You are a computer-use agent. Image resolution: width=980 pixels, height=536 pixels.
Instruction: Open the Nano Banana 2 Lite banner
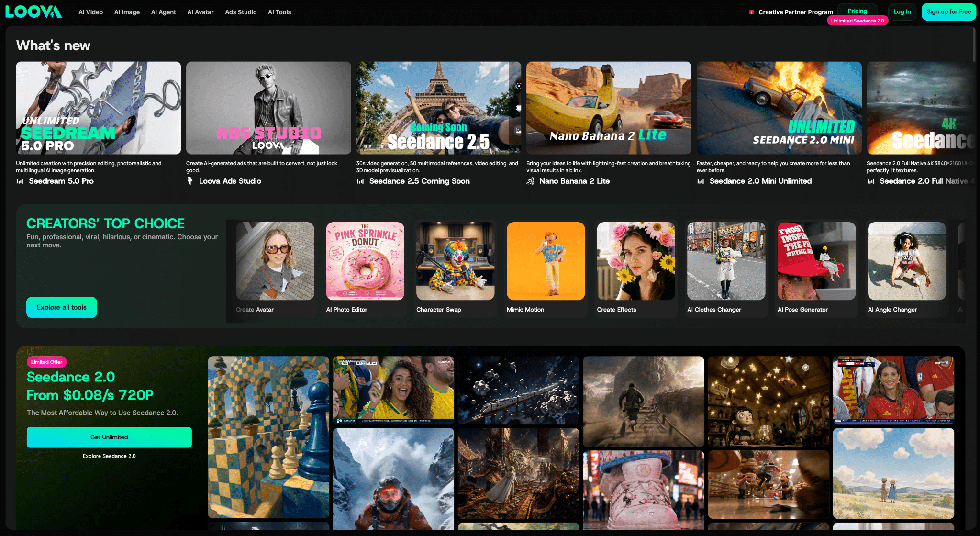pyautogui.click(x=609, y=108)
